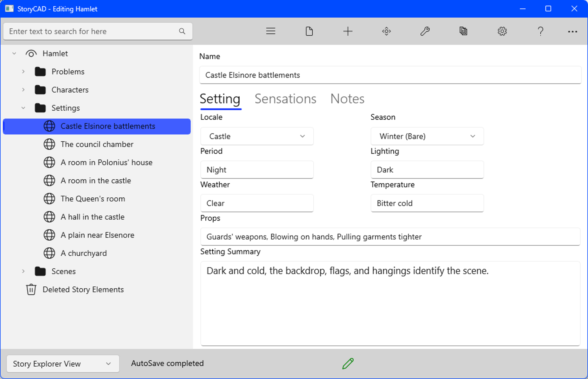Click the green pencil status icon
The width and height of the screenshot is (588, 379).
pos(348,363)
